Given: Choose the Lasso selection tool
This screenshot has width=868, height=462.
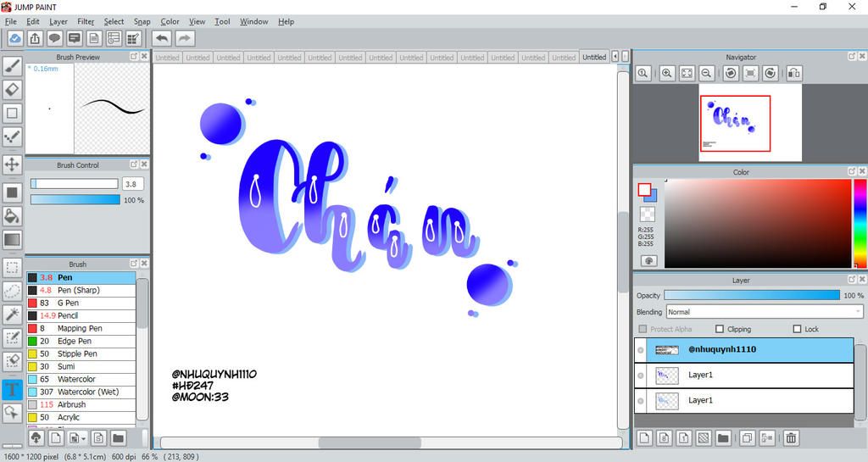Looking at the screenshot, I should 12,291.
